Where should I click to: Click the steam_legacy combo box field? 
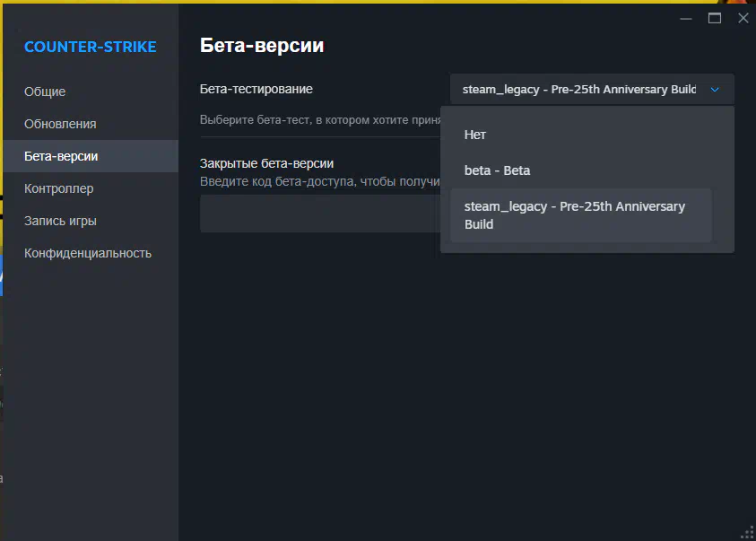tap(592, 89)
